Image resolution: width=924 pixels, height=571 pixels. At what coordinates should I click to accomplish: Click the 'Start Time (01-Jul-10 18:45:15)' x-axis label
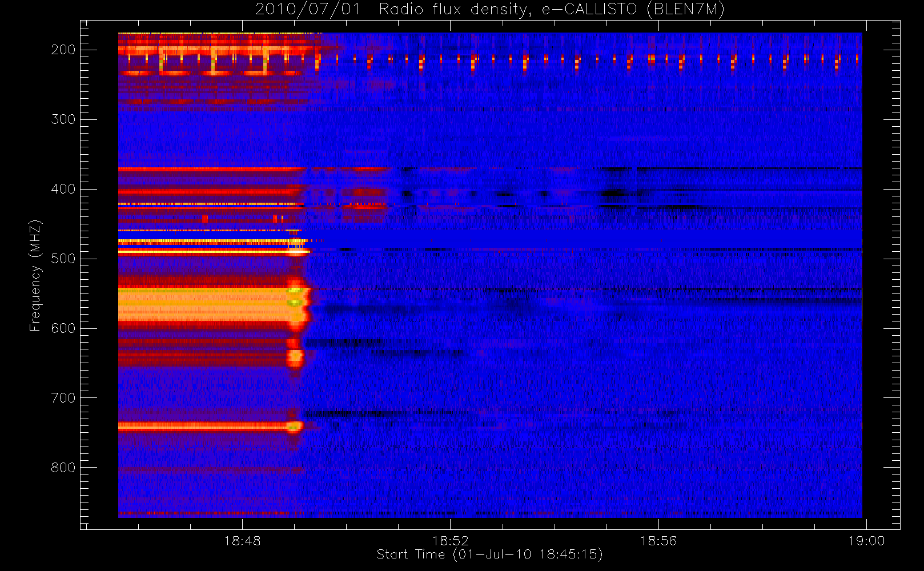pyautogui.click(x=489, y=554)
